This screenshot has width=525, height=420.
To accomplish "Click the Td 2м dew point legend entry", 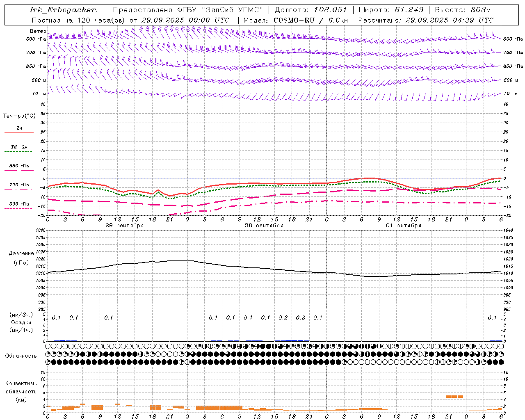I will point(19,147).
